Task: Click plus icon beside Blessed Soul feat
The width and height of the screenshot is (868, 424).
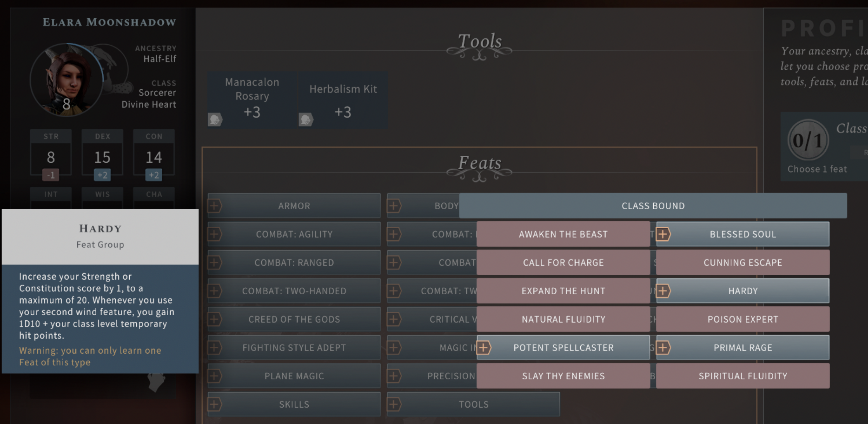Action: [x=663, y=234]
